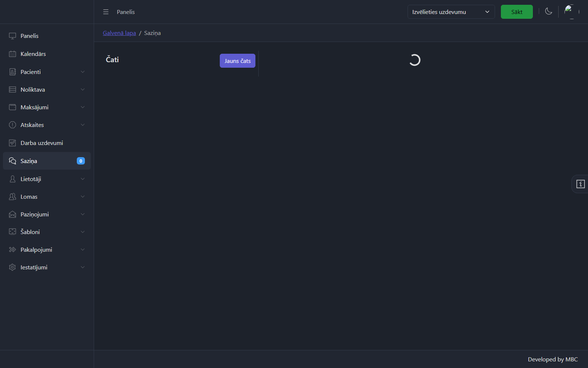Select the Saziņa sidebar menu item

click(x=47, y=161)
